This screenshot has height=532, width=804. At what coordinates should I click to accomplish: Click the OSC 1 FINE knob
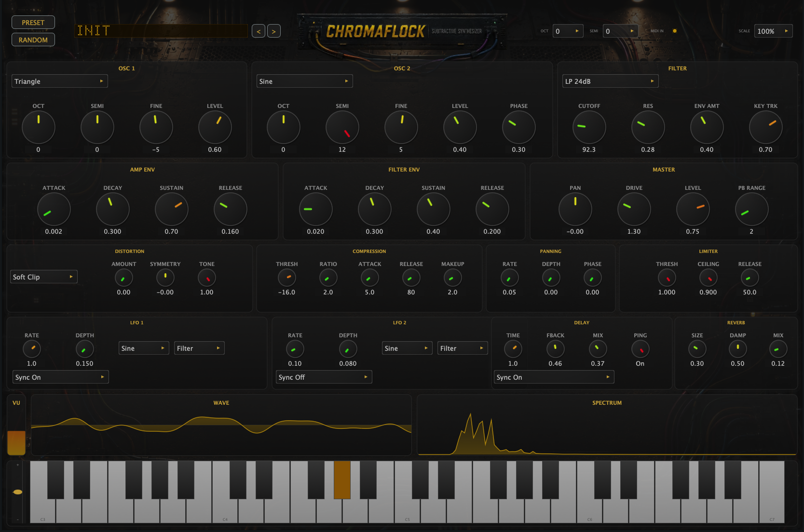point(156,127)
